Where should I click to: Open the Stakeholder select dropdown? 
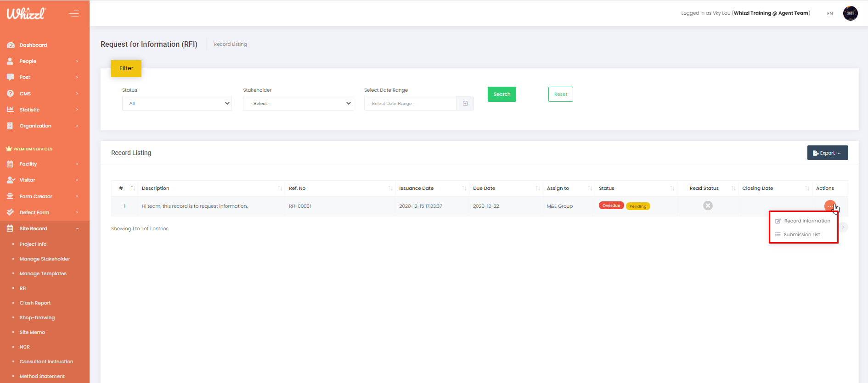click(x=298, y=103)
